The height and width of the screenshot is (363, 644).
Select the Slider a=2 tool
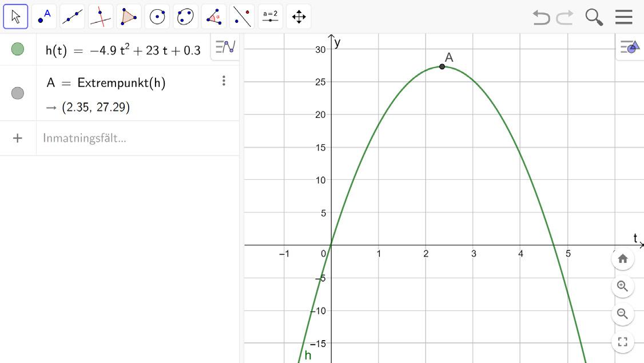[x=271, y=17]
